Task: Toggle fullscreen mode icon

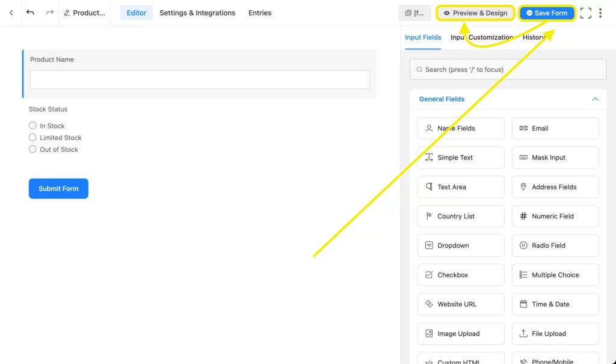Action: tap(585, 13)
